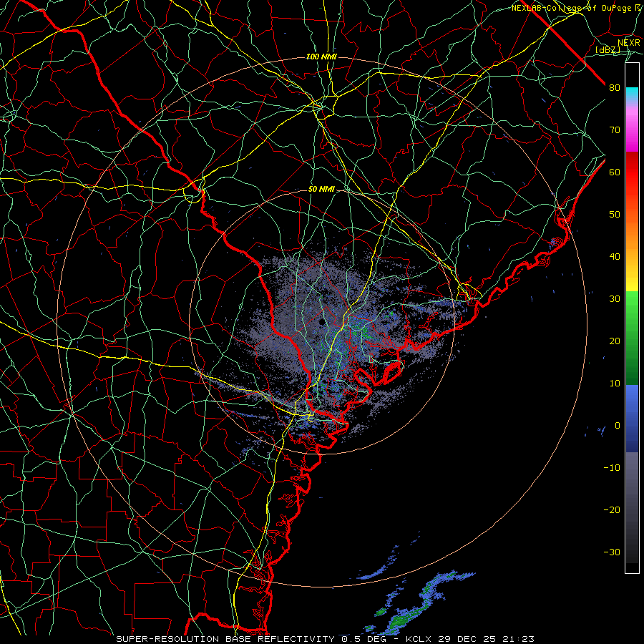The image size is (644, 644).
Task: Click the 10 value on the dBZ scale
Action: coord(615,384)
